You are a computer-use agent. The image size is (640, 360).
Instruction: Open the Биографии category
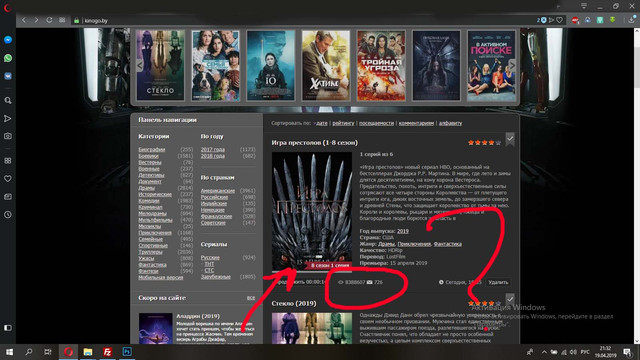pos(151,149)
